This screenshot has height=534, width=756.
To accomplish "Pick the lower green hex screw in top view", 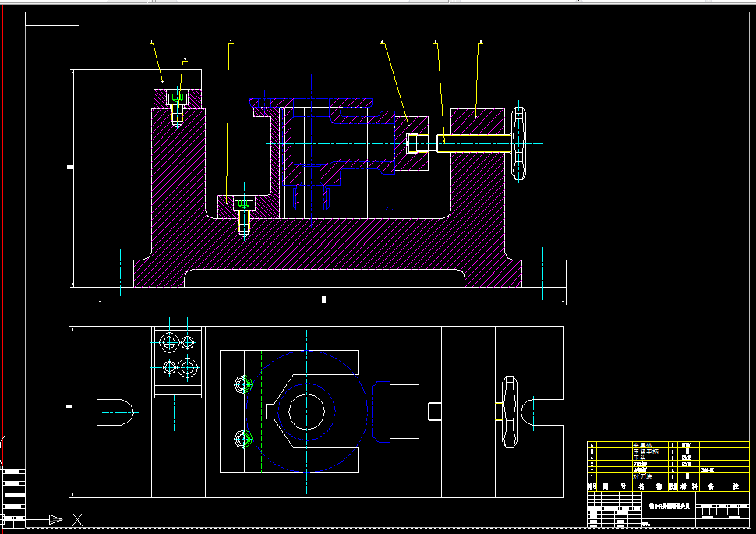I will click(x=243, y=439).
